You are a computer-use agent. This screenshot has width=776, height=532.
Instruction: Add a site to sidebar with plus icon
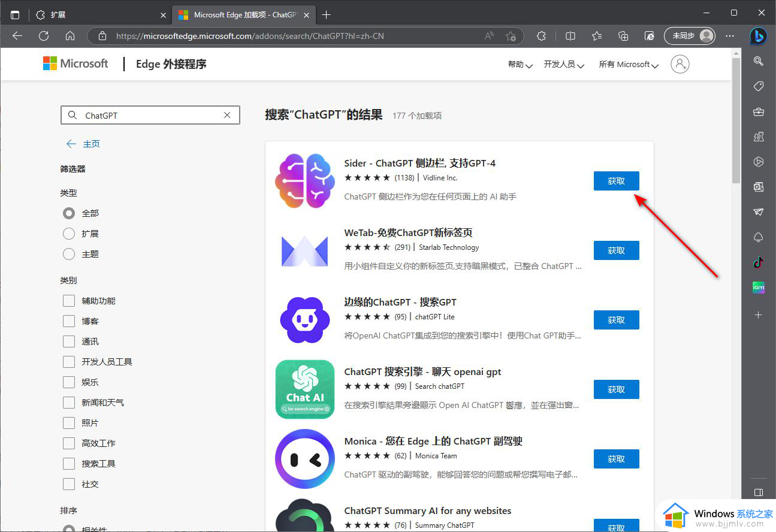pos(759,315)
